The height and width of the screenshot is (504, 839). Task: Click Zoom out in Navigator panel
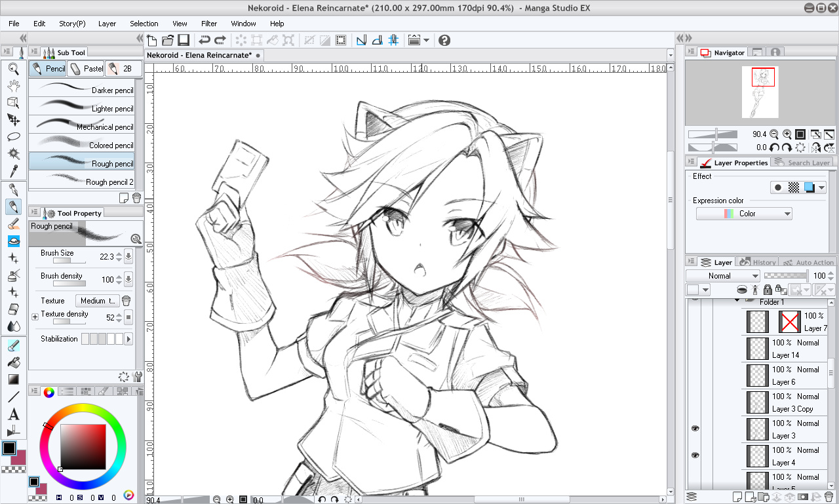tap(774, 134)
